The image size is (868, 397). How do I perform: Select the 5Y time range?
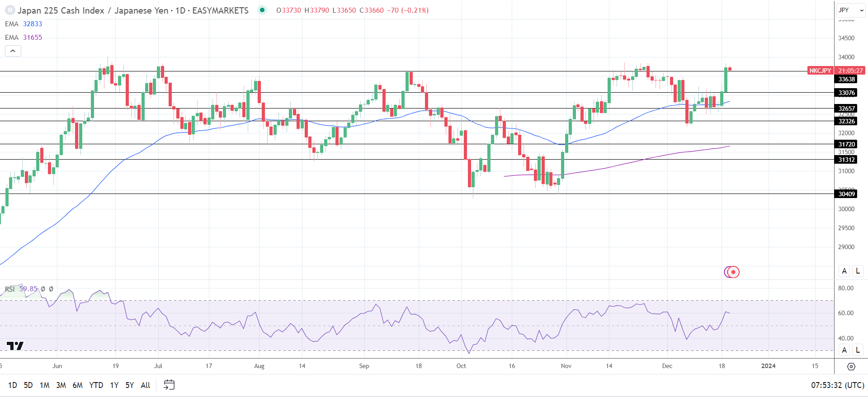tap(130, 385)
